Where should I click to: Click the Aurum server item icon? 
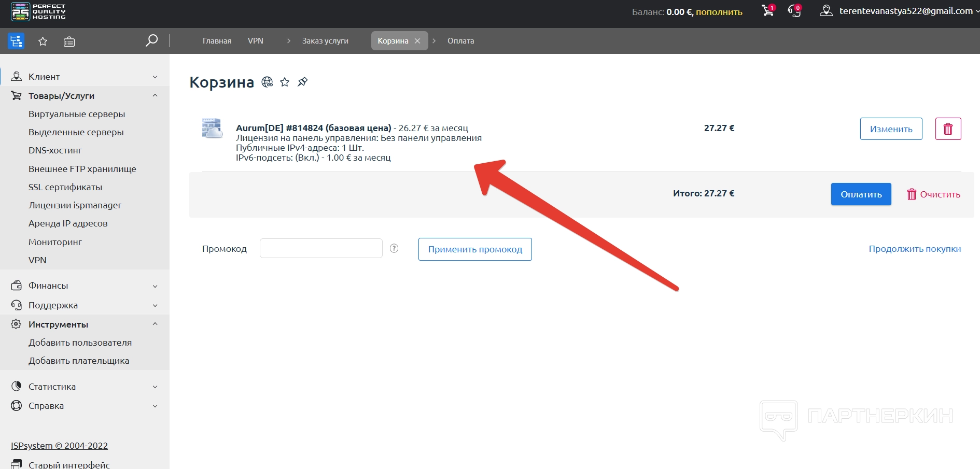[212, 128]
